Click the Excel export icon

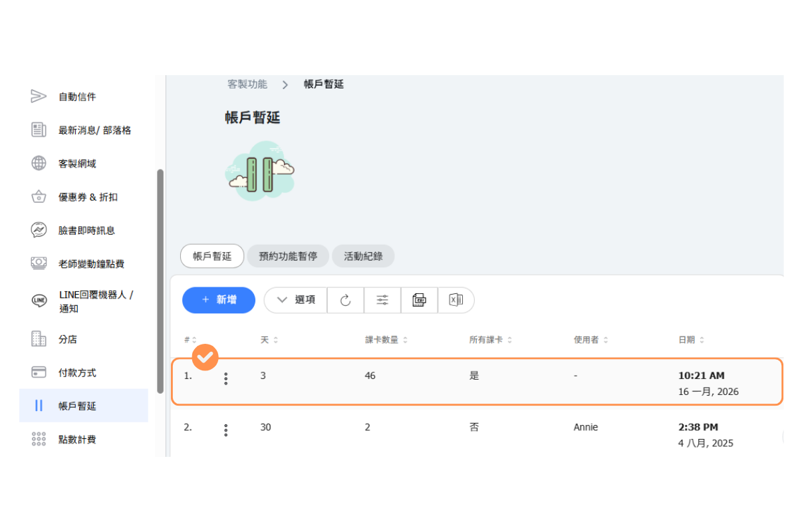pos(456,300)
